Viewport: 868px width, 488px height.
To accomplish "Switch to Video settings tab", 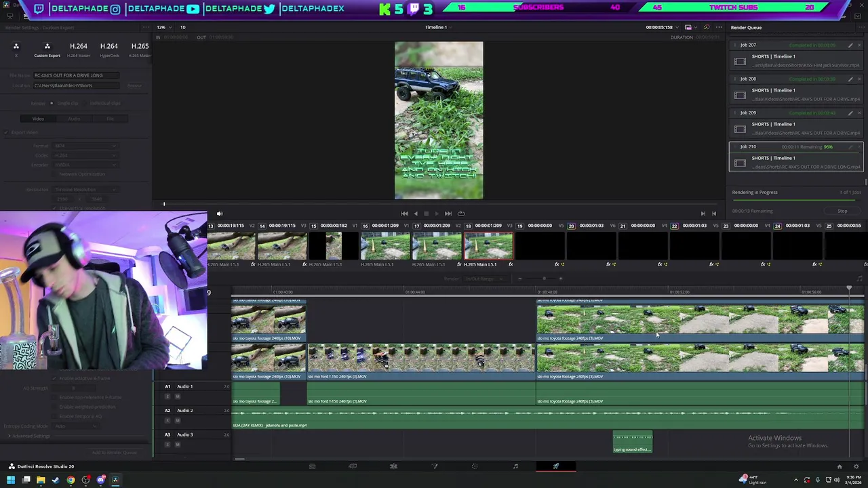I will click(x=38, y=119).
